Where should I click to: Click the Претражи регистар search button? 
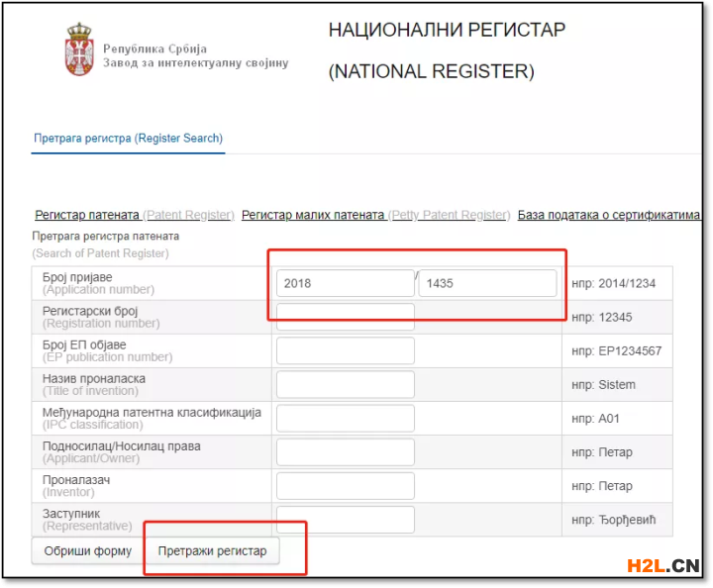click(x=212, y=551)
